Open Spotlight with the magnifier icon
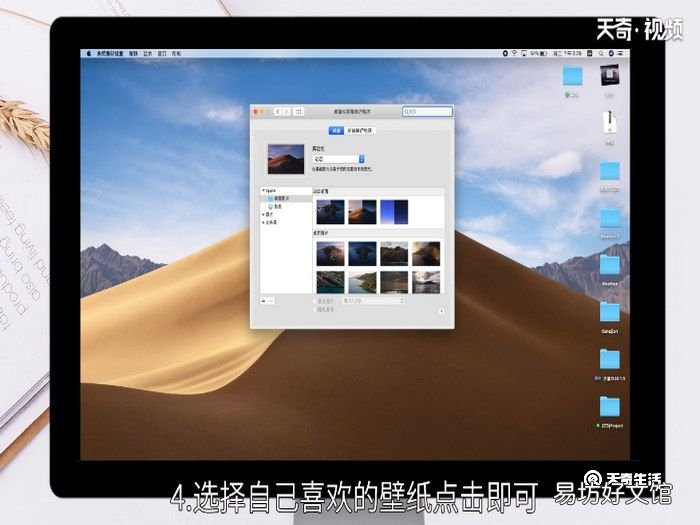 click(x=601, y=53)
